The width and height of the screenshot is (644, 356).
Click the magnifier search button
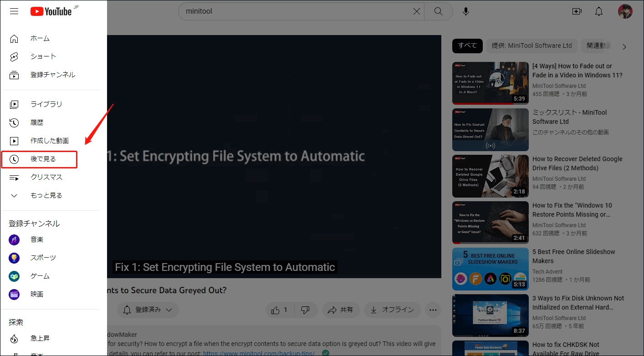point(439,11)
